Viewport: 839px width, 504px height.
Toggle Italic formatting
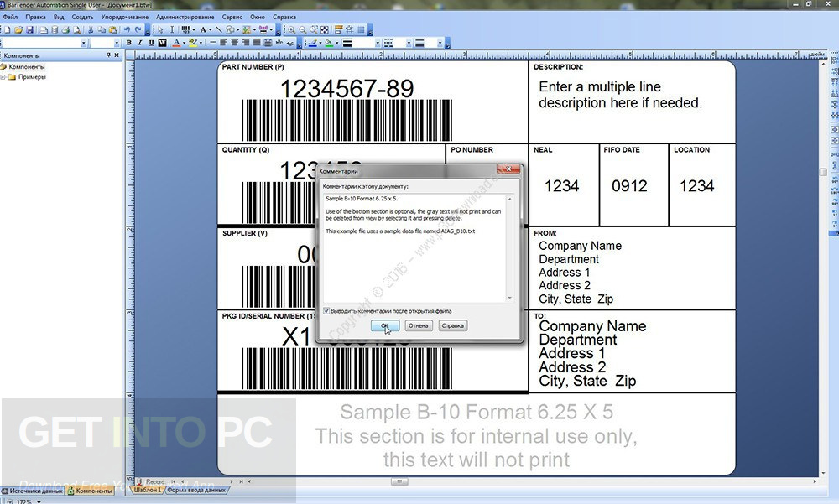tap(140, 42)
